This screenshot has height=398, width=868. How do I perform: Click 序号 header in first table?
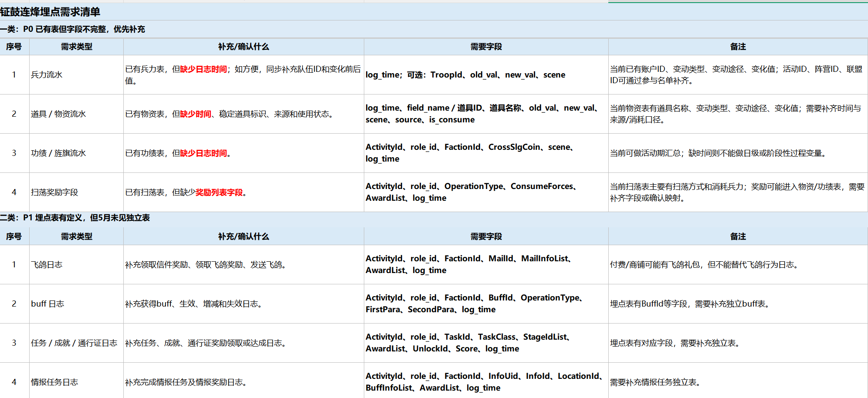[x=14, y=47]
